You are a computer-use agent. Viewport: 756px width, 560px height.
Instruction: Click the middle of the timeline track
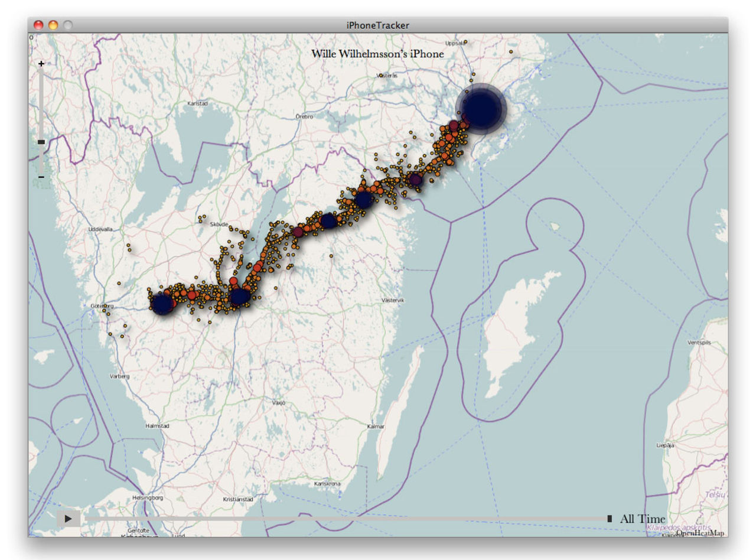pyautogui.click(x=346, y=519)
